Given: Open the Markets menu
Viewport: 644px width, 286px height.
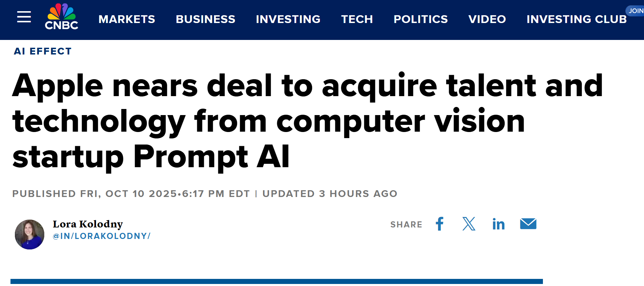Looking at the screenshot, I should pos(127,19).
